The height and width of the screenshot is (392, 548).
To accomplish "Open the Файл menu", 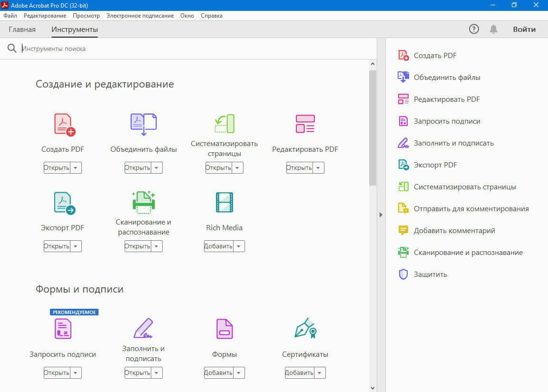I will point(10,15).
